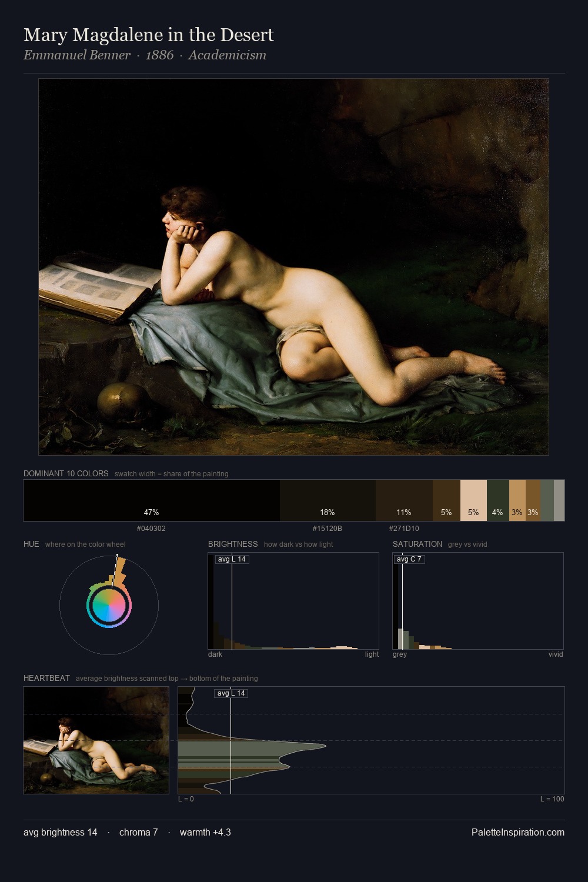Click the title Mary Magdalene in the Desert
Viewport: 588px width, 882px height.
(149, 35)
